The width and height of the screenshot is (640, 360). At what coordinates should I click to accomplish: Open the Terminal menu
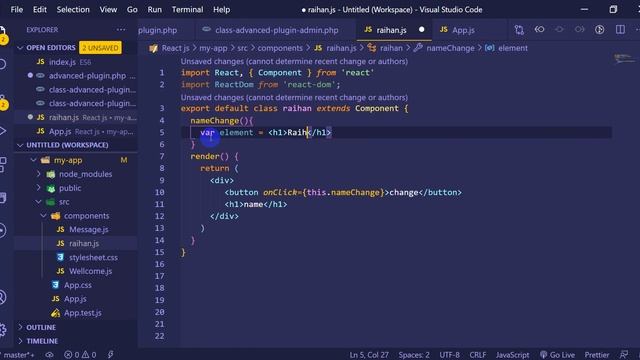click(187, 9)
